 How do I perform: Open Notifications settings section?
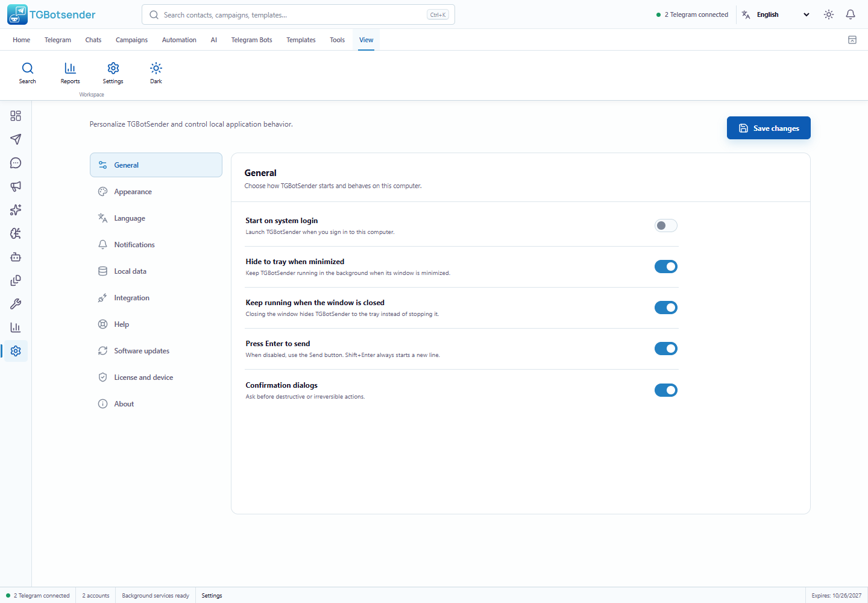(x=156, y=245)
